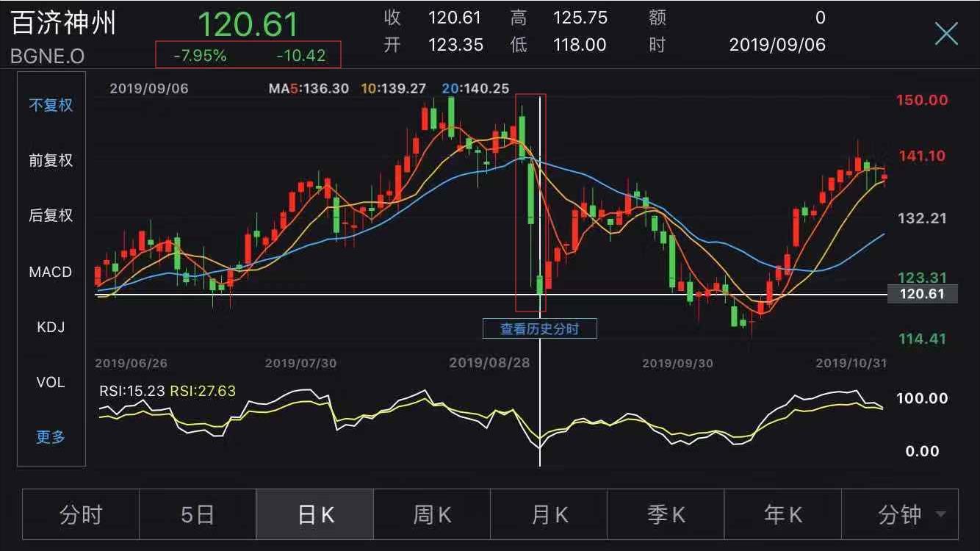Image resolution: width=980 pixels, height=551 pixels.
Task: Click the -7.95% change value
Action: point(201,55)
